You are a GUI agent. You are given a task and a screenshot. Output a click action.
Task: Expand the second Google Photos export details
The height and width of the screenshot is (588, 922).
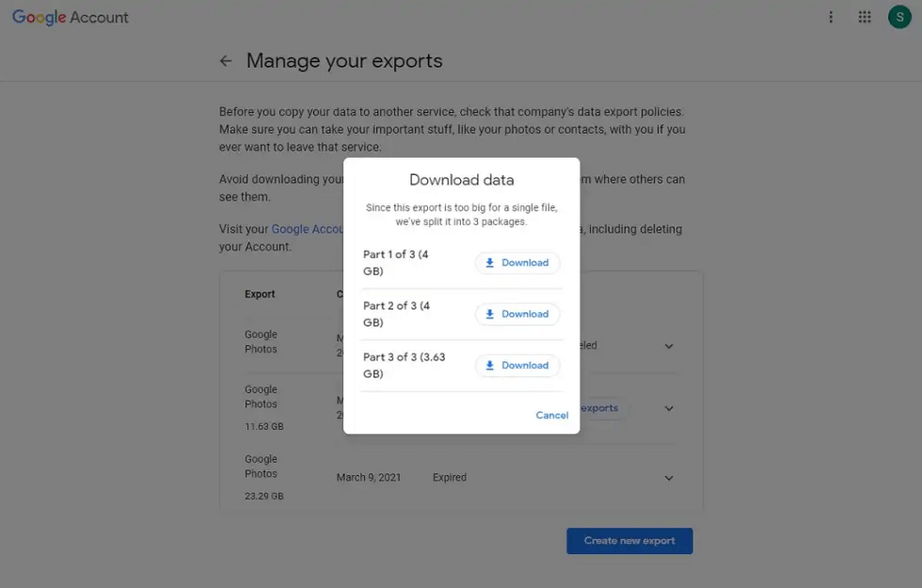pos(668,408)
